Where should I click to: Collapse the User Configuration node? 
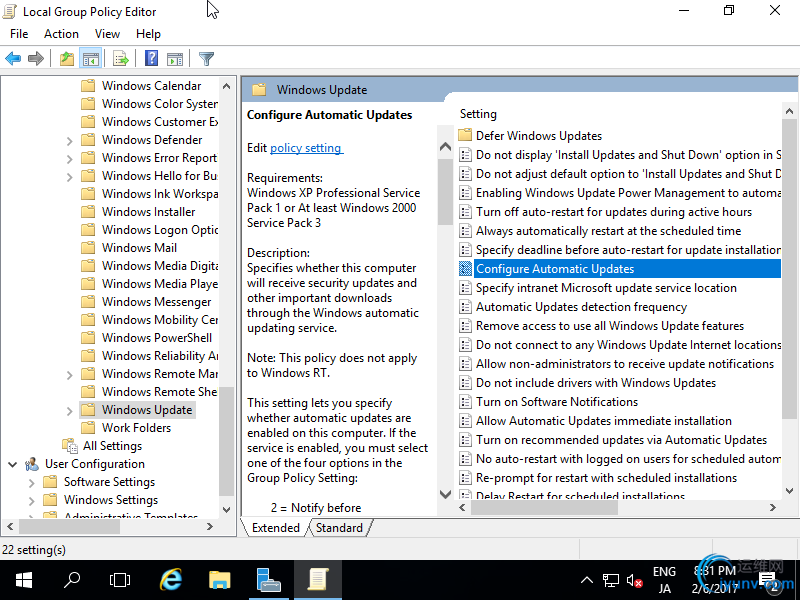[13, 464]
